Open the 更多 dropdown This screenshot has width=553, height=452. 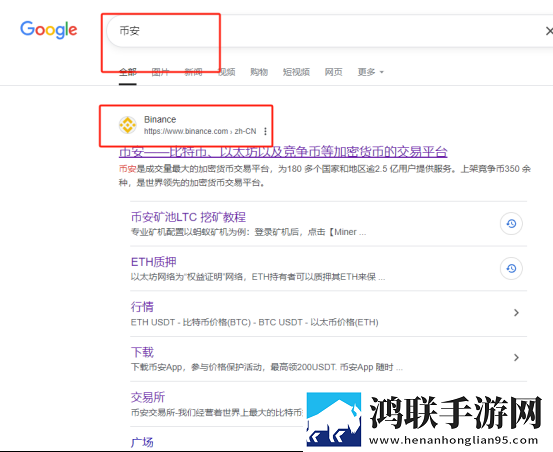tap(370, 72)
